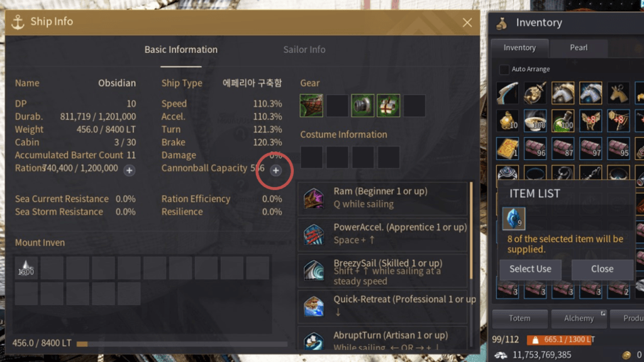Open the Pearl inventory tab
The width and height of the screenshot is (644, 362).
click(x=579, y=48)
